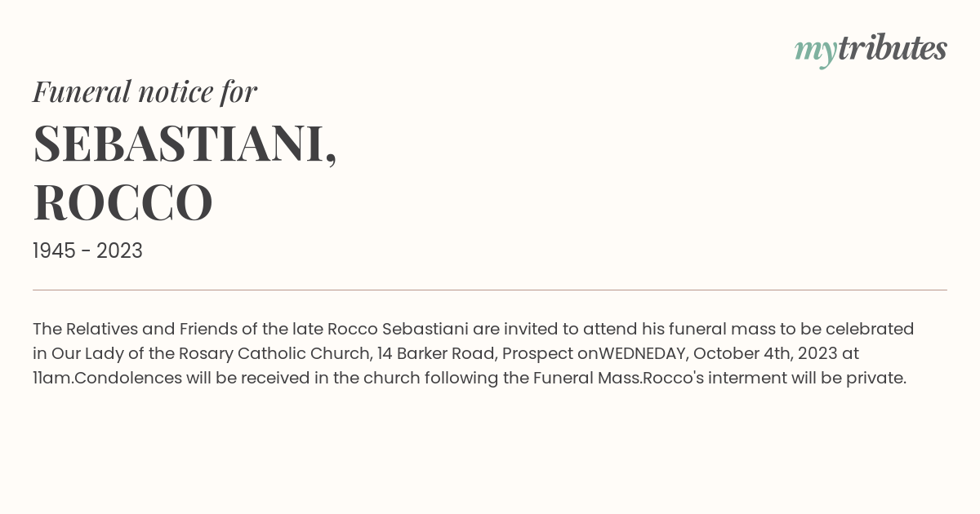
Task: Click the time '11am' in the notice
Action: (x=53, y=378)
